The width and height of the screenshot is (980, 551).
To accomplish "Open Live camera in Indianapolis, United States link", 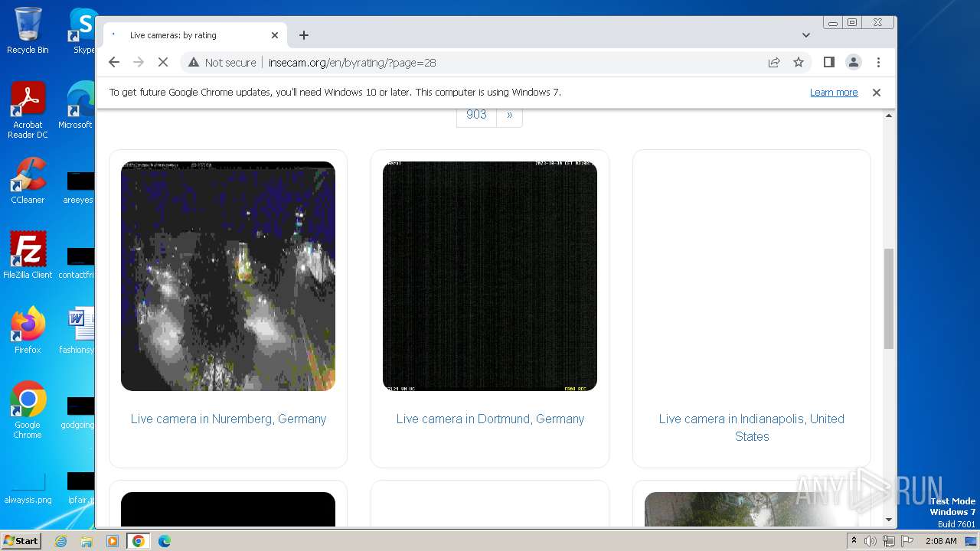I will click(x=752, y=428).
